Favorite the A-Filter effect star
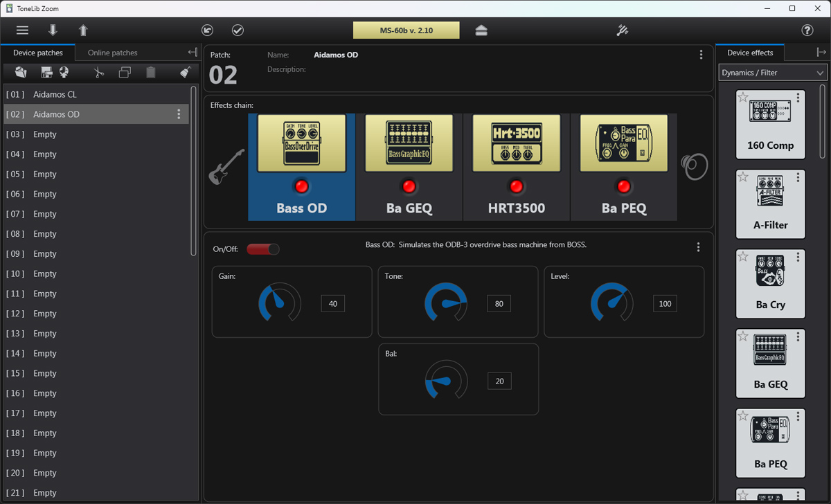 tap(743, 177)
